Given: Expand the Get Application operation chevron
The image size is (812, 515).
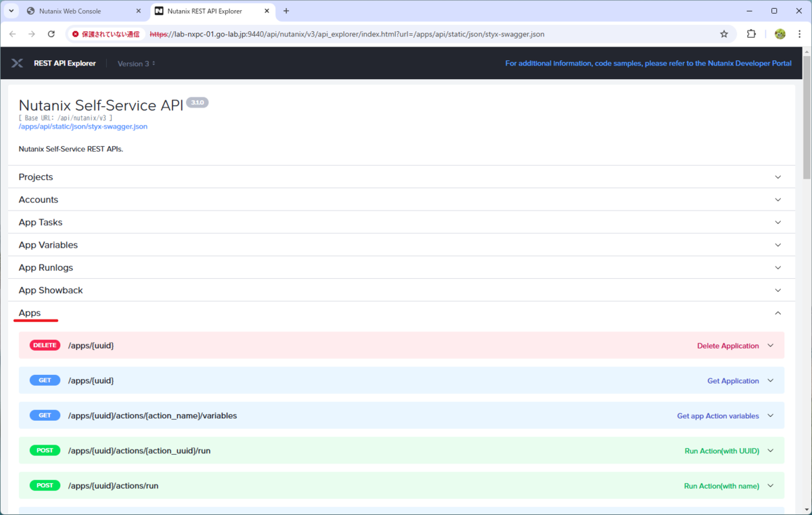Looking at the screenshot, I should 770,381.
